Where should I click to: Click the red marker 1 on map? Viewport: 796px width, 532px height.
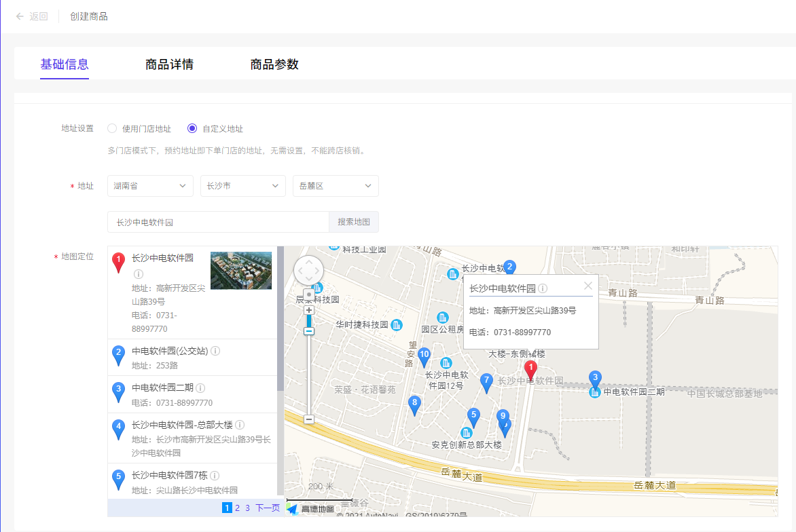pyautogui.click(x=531, y=369)
